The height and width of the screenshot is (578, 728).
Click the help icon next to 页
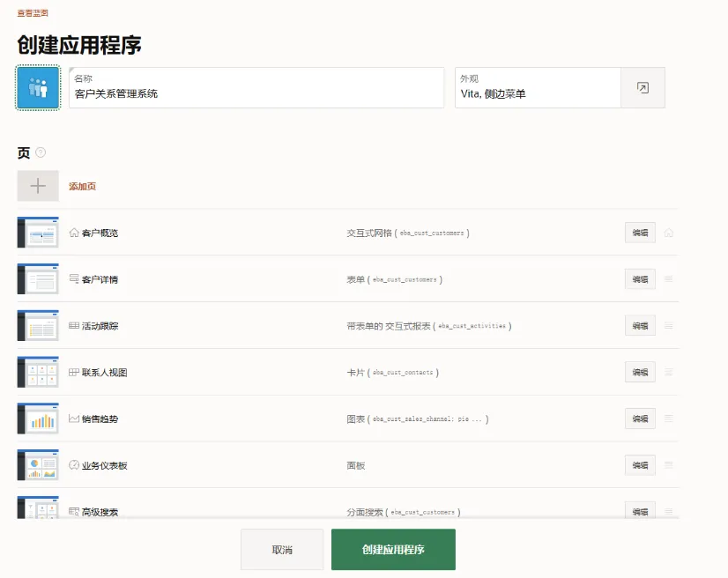pyautogui.click(x=41, y=152)
